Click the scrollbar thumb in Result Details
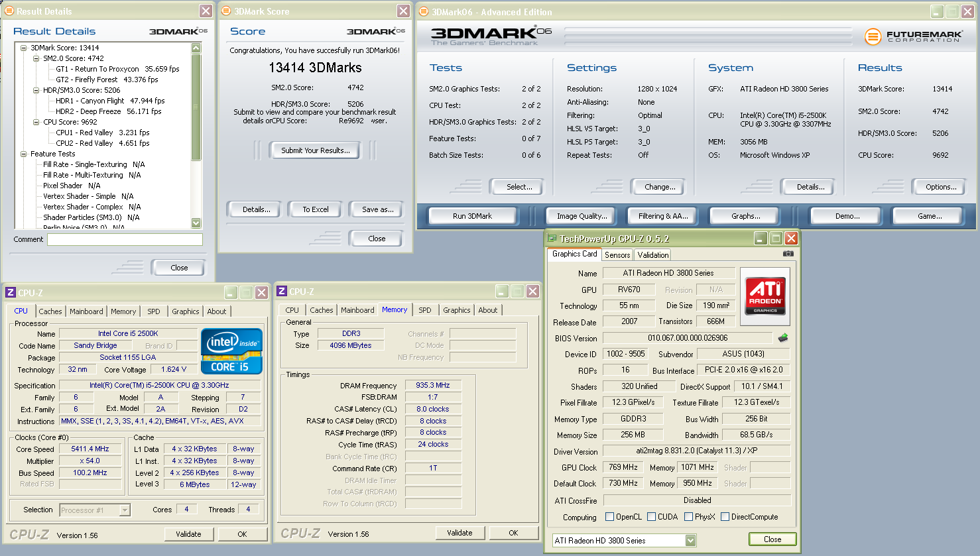980x556 pixels. click(x=196, y=107)
